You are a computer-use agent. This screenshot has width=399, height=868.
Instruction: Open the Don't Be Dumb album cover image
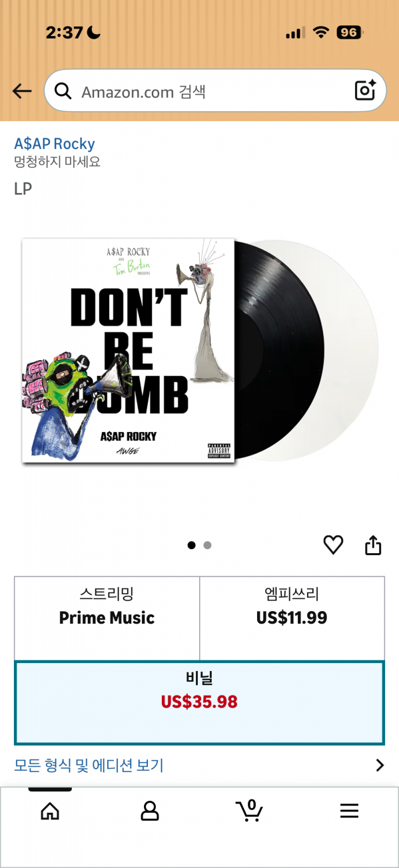click(128, 350)
